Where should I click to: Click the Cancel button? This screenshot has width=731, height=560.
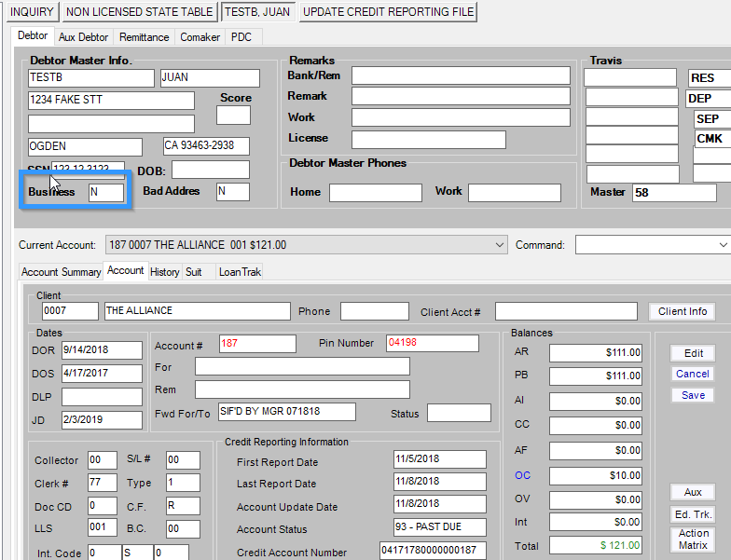(692, 374)
